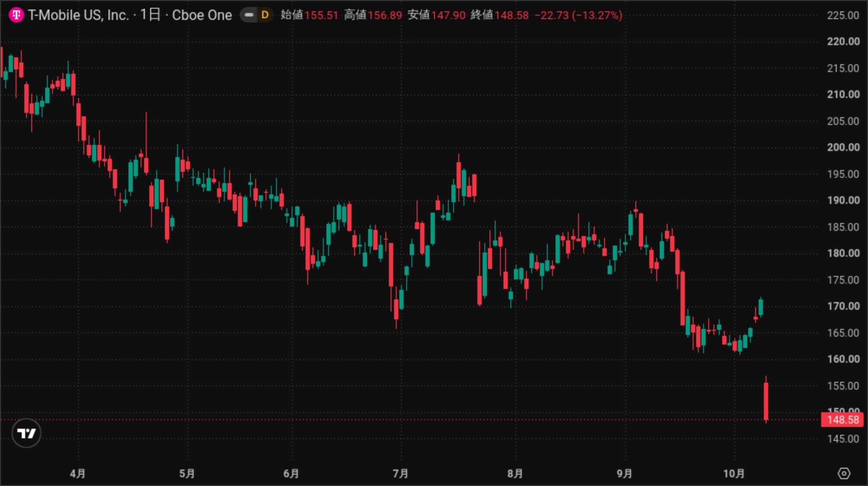The height and width of the screenshot is (486, 868).
Task: Click the 6月 label on time axis
Action: coord(291,473)
